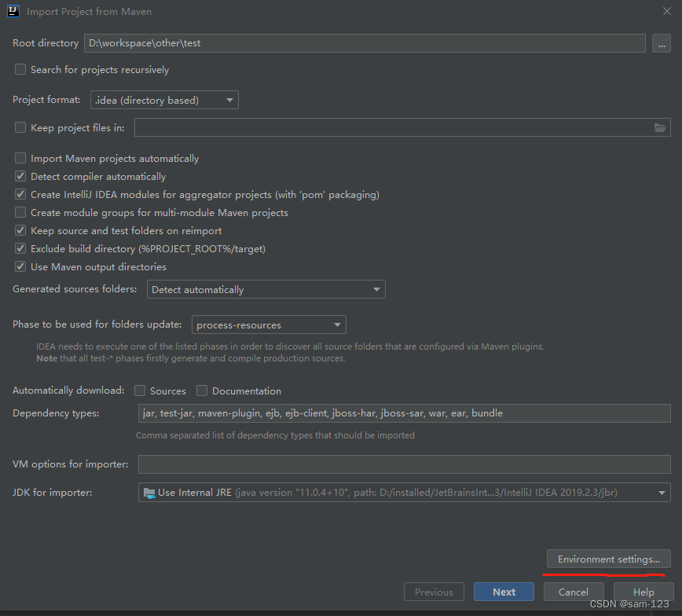Enable Import Maven projects automatically
The width and height of the screenshot is (682, 616).
20,158
